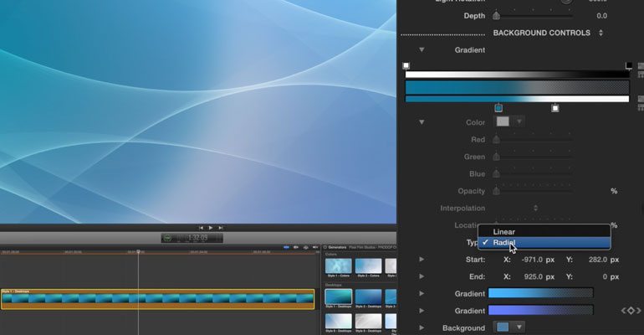Select the white color tag on gradient
This screenshot has width=644, height=335.
coord(555,108)
